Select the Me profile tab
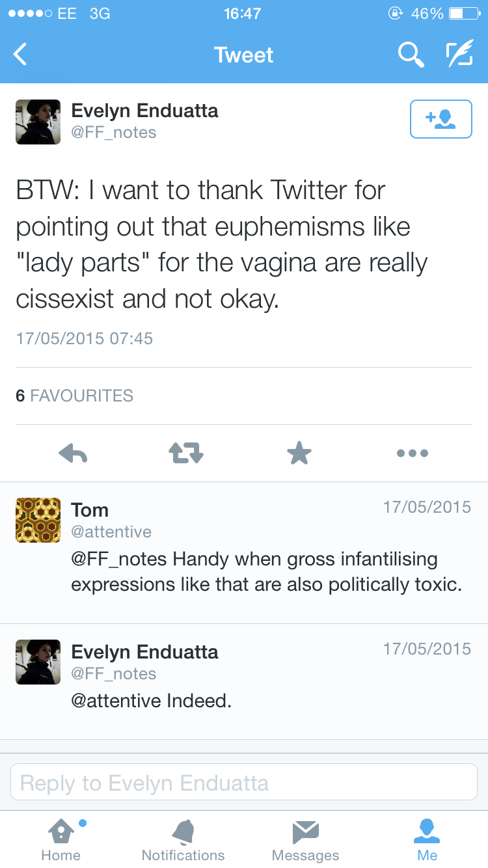 click(x=427, y=839)
